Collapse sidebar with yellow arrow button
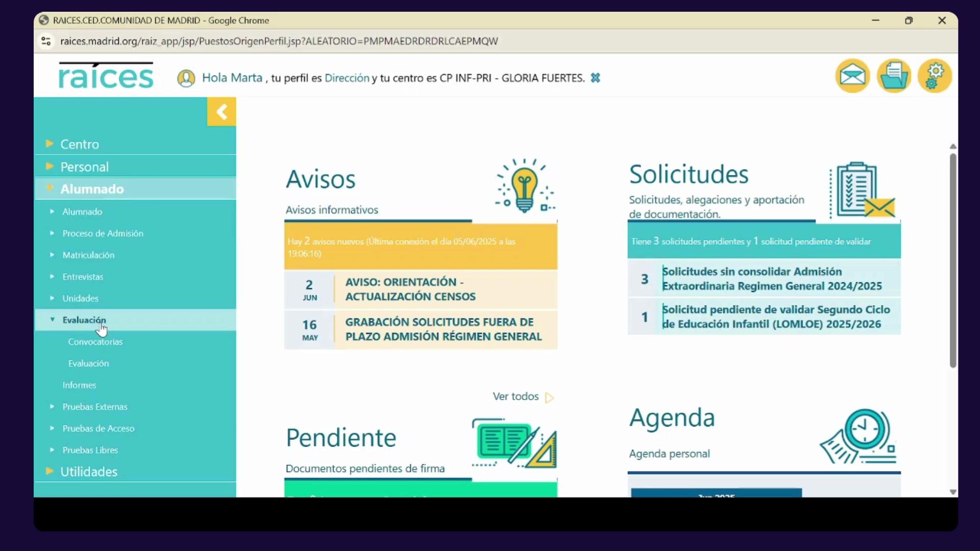 [222, 112]
